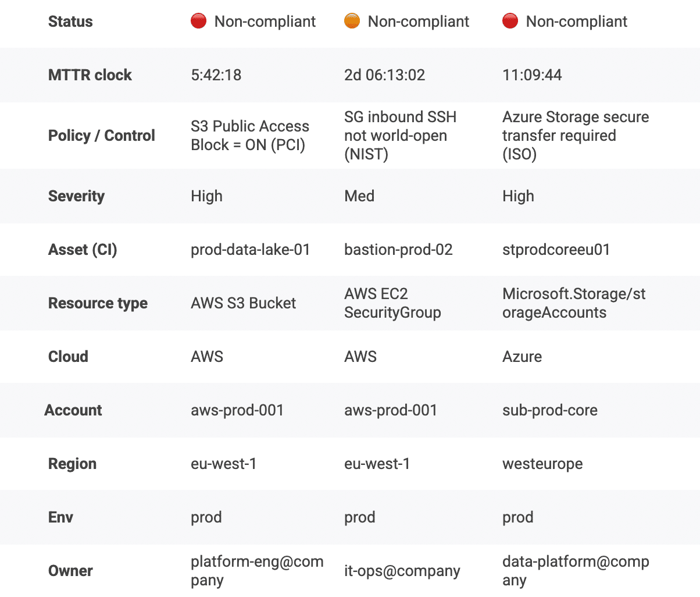Click the Azure cloud value
Screen dimensions: 700x597
522,357
